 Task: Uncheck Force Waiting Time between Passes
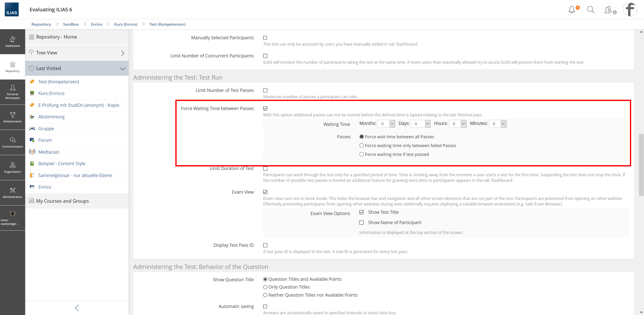click(265, 109)
